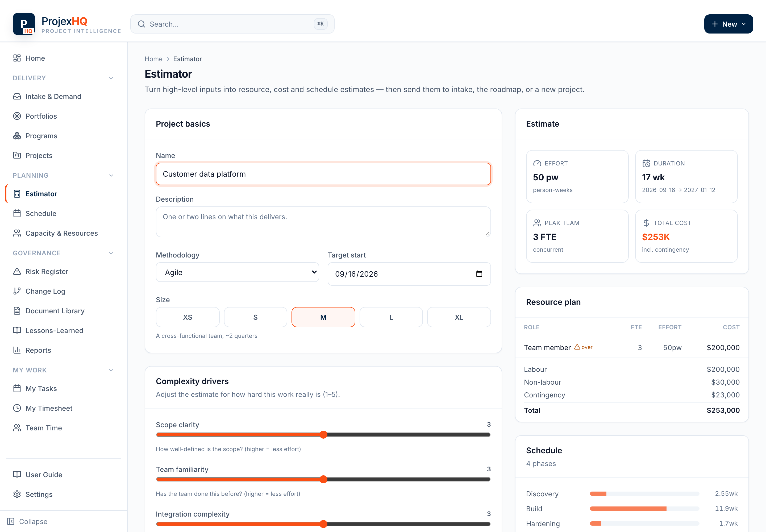Open the date picker calendar icon
Viewport: 766px width, 532px height.
coord(479,274)
